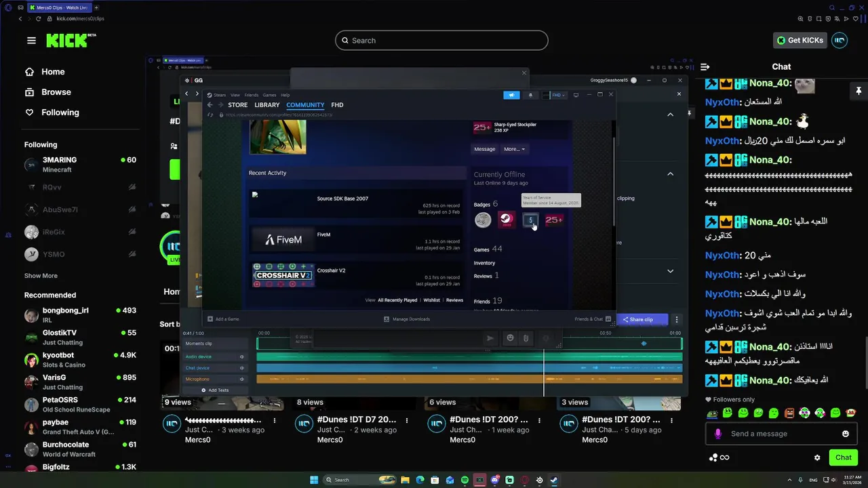Insert the angry orange emote
This screenshot has width=868, height=488.
point(789,413)
